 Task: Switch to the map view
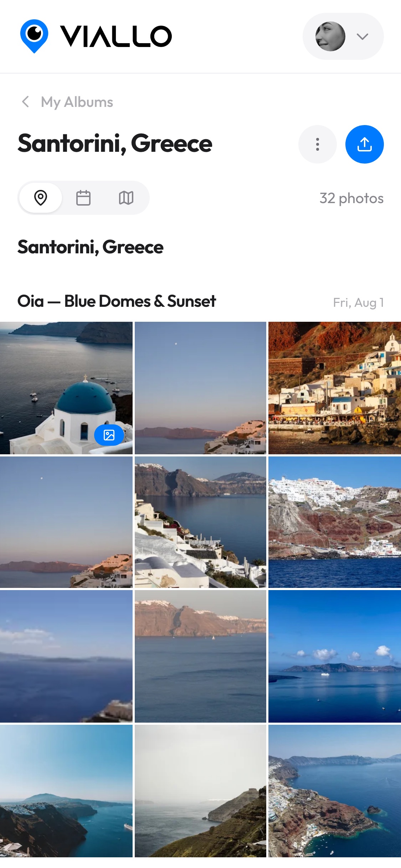(126, 198)
